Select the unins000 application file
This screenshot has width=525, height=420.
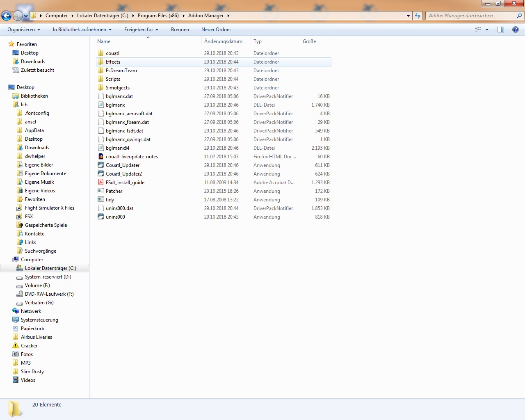(x=115, y=217)
